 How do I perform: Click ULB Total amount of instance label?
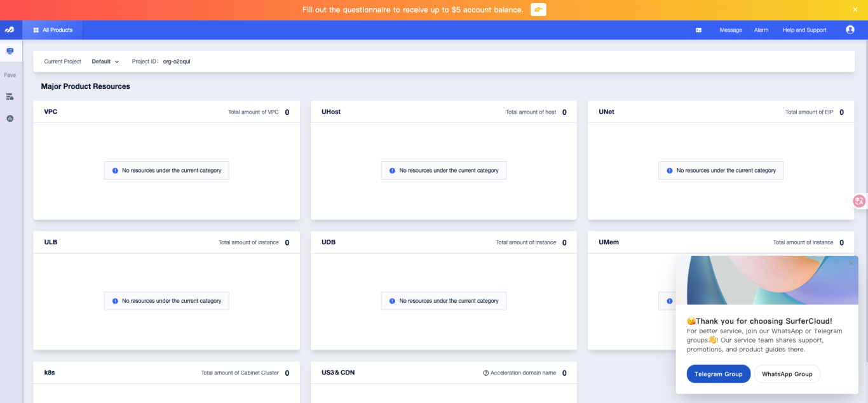point(248,242)
